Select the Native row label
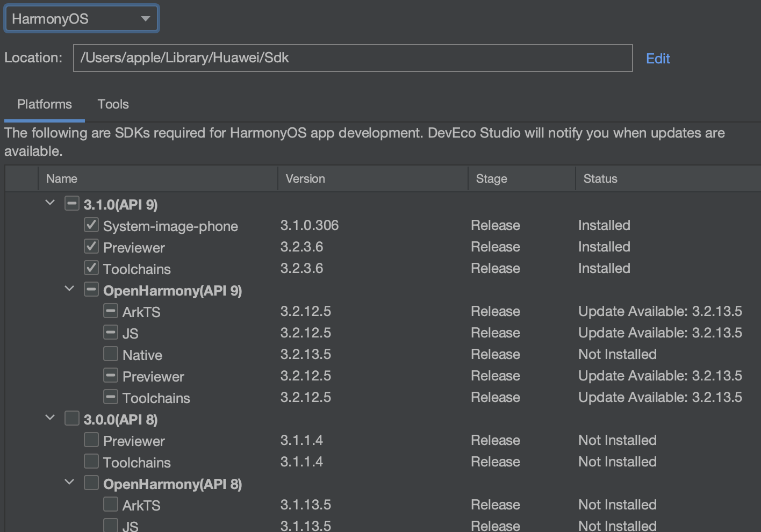 142,355
